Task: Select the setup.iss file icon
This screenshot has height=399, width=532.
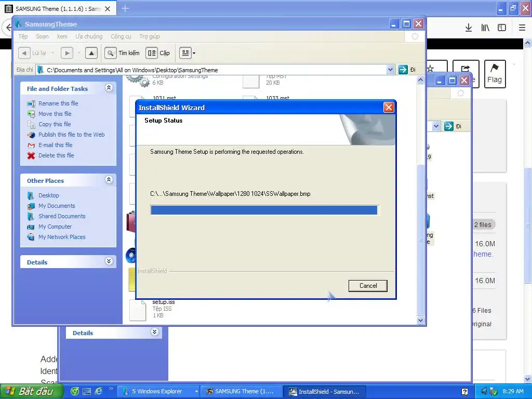Action: [x=138, y=310]
